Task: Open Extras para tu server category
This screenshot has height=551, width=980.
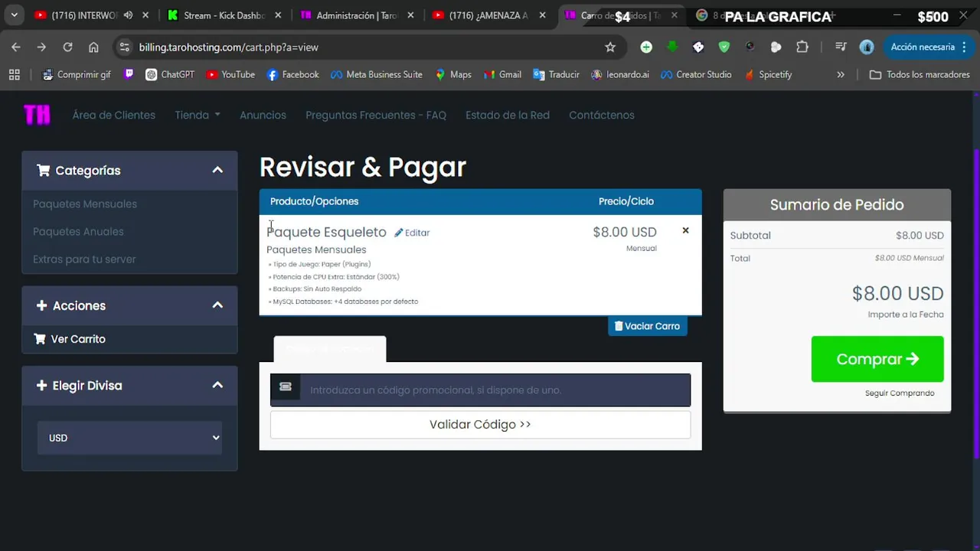Action: [84, 259]
